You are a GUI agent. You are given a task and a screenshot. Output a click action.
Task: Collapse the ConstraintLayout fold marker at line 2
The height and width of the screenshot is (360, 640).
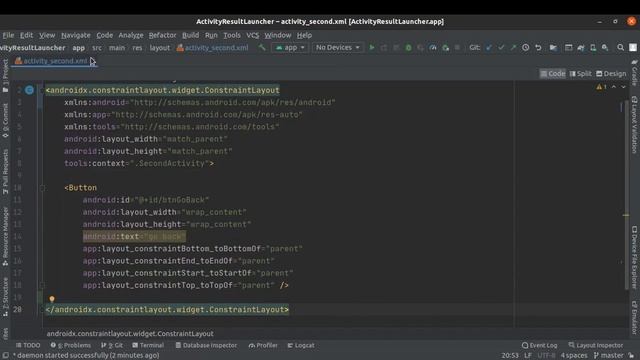click(x=42, y=90)
